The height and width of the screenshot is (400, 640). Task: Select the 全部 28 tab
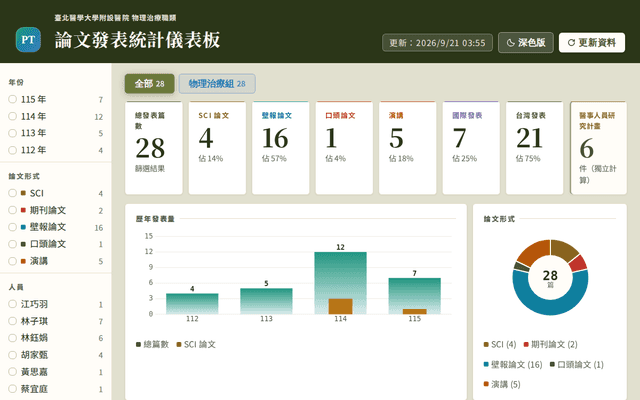coord(149,84)
